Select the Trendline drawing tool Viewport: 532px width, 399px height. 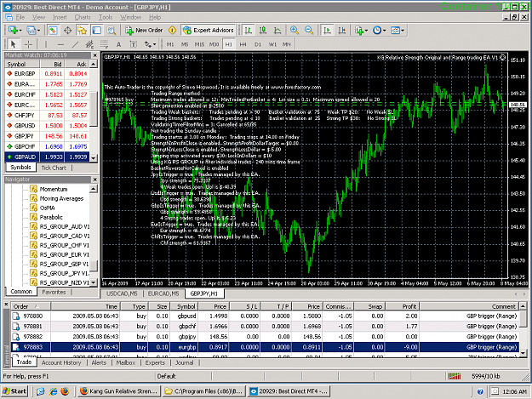pyautogui.click(x=75, y=44)
